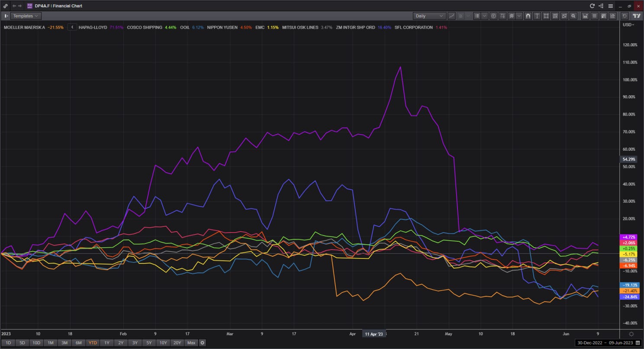Image resolution: width=644 pixels, height=349 pixels.
Task: Open the Templates dropdown
Action: 26,16
